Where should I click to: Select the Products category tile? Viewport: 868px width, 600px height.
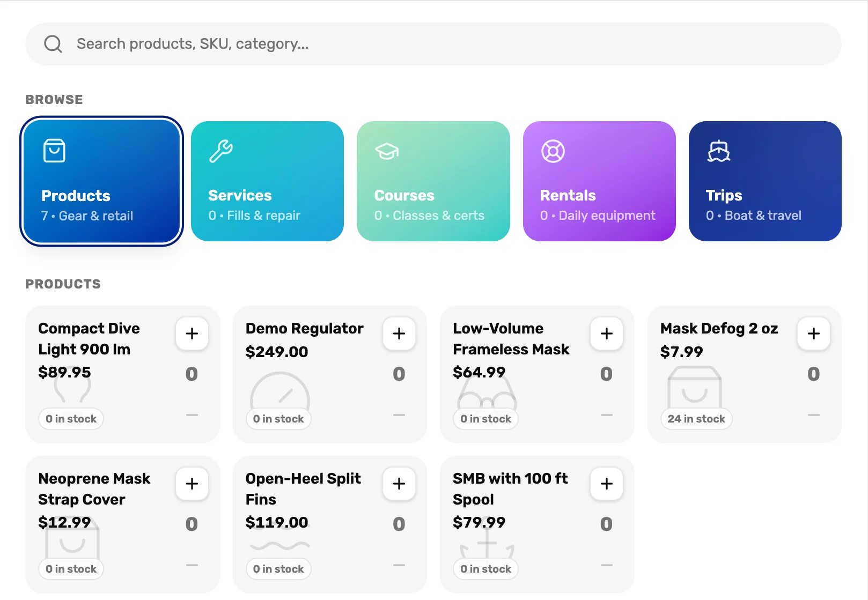pyautogui.click(x=101, y=181)
